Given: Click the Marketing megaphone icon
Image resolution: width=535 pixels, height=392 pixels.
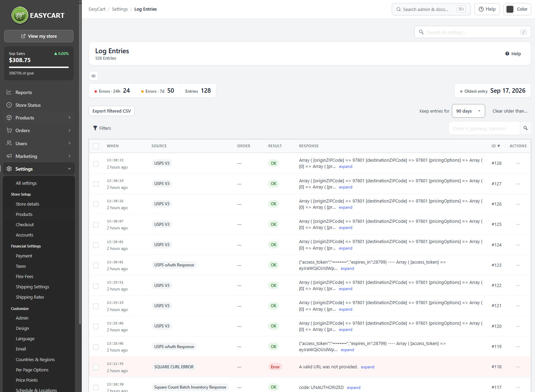Looking at the screenshot, I should pos(9,156).
